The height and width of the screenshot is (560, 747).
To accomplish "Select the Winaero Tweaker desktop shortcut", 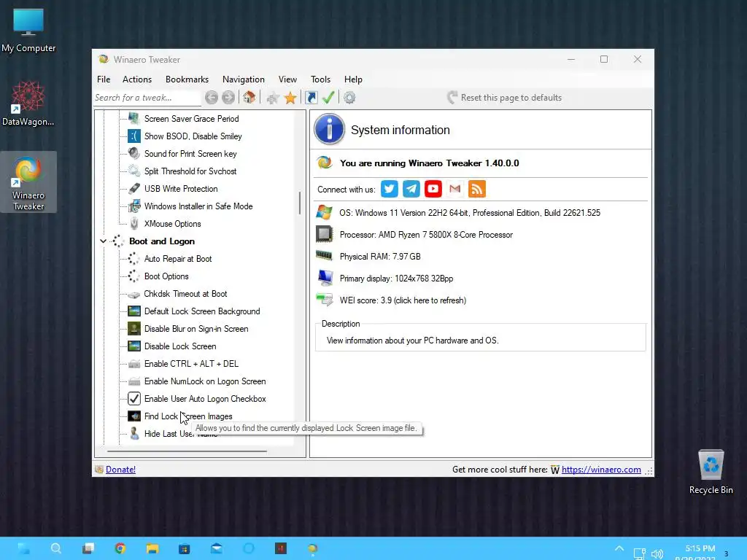I will (28, 182).
